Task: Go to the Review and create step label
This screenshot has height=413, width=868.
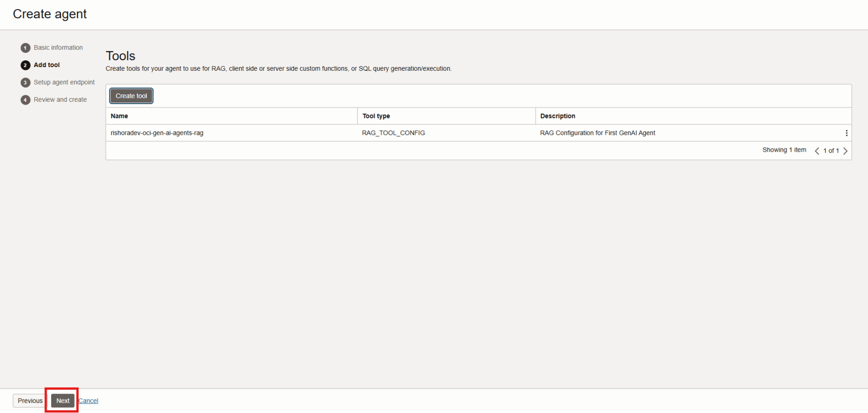Action: [x=60, y=100]
